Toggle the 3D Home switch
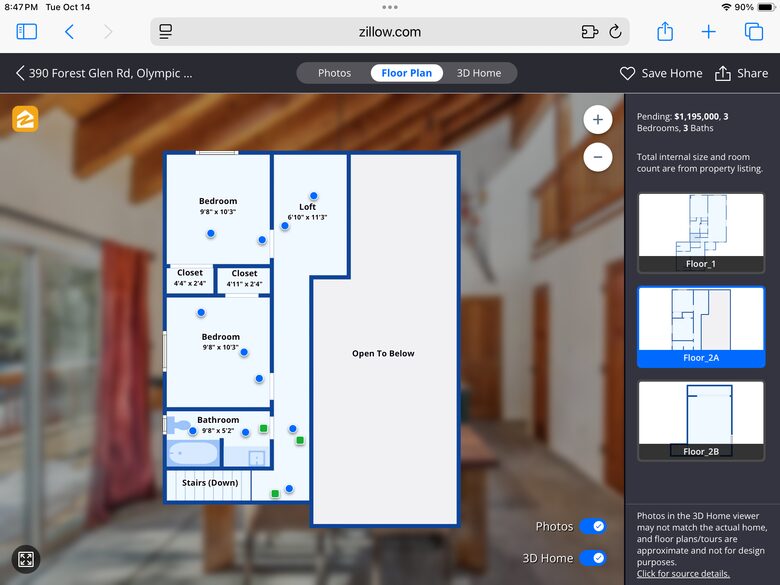The height and width of the screenshot is (585, 780). 593,558
